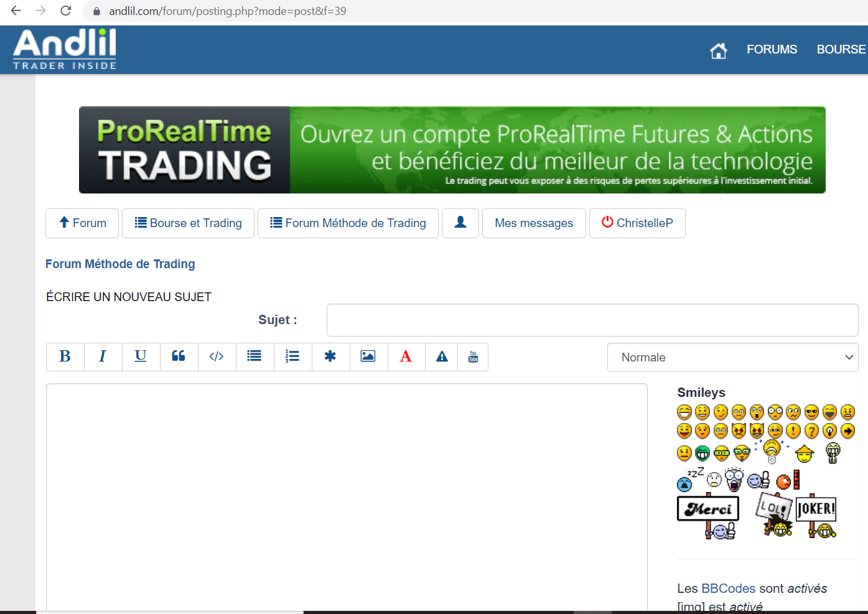
Task: Go back with the browser back arrow
Action: tap(16, 11)
